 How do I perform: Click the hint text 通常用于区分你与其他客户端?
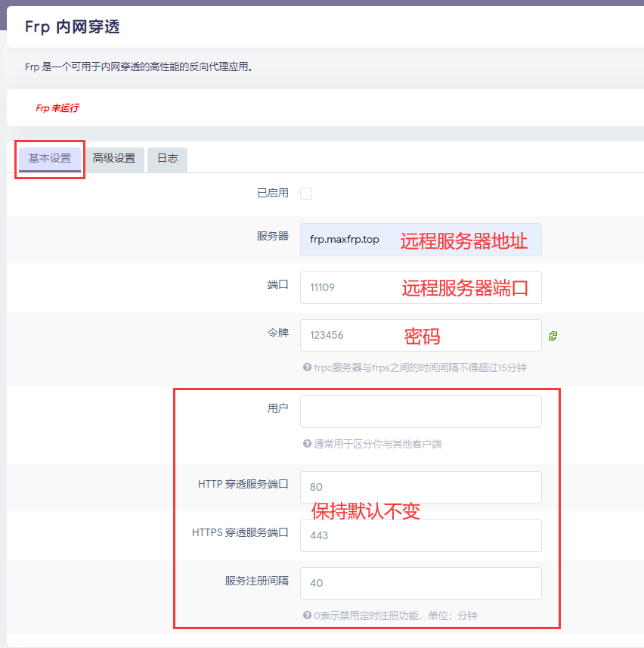pyautogui.click(x=378, y=445)
